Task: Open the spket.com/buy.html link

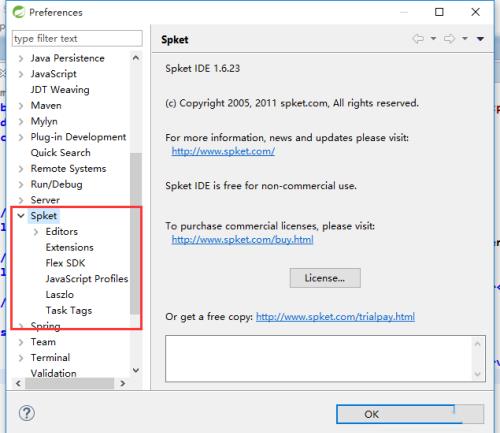Action: click(x=242, y=240)
